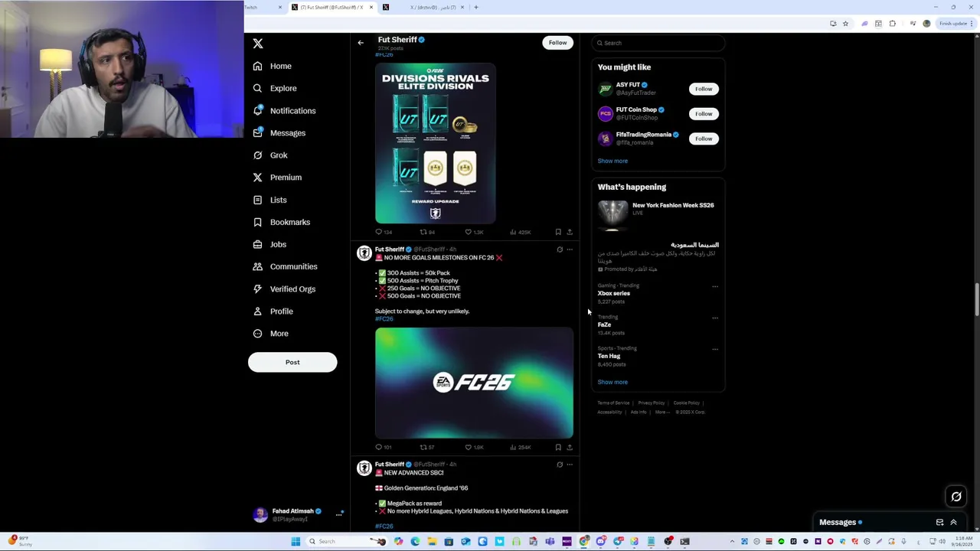Share the Divisions Rivals post
980x551 pixels.
tap(570, 232)
